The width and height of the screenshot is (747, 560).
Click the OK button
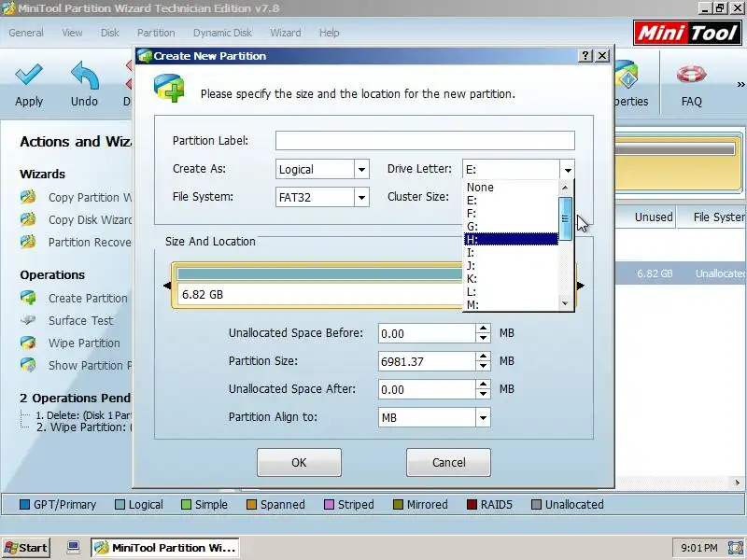[299, 462]
